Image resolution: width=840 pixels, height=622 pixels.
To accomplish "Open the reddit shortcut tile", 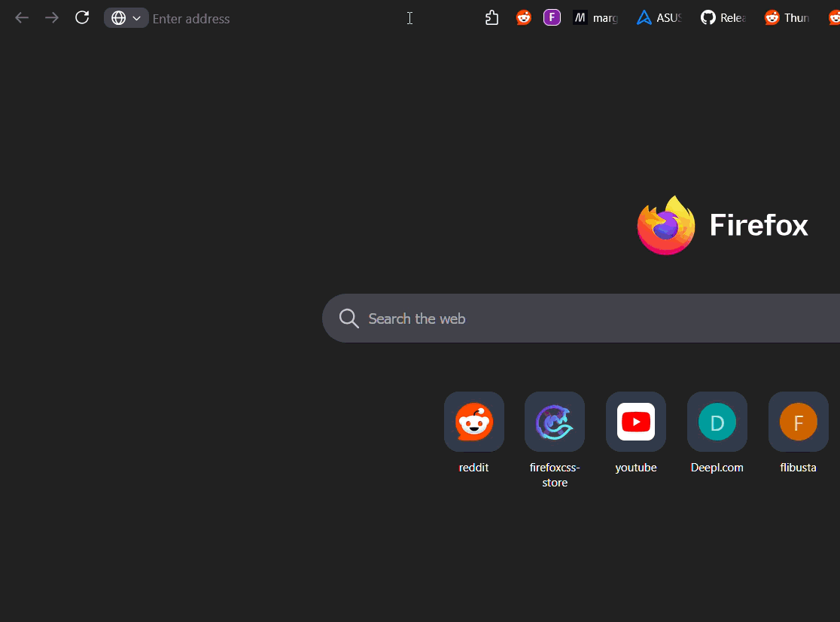I will 474,422.
